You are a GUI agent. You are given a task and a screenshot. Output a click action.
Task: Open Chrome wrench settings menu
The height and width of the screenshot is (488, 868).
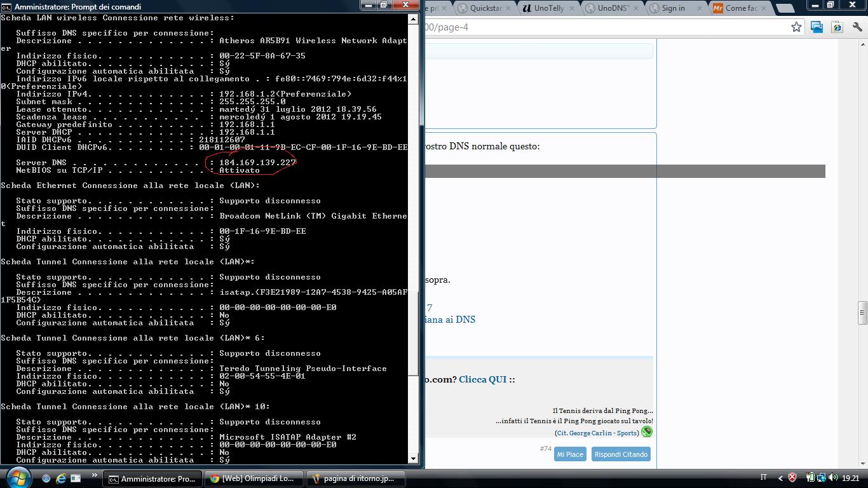(x=857, y=27)
